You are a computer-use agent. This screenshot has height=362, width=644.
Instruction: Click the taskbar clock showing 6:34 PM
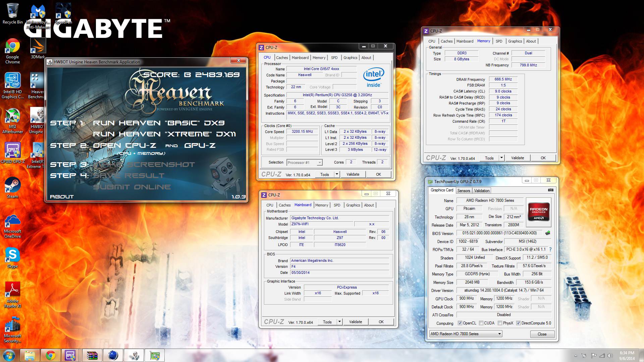(627, 356)
